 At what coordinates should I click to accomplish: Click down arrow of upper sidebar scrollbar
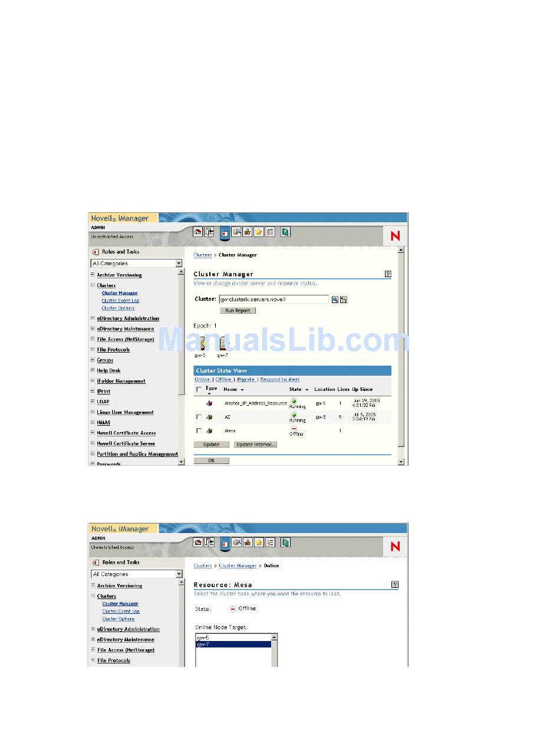(x=182, y=462)
